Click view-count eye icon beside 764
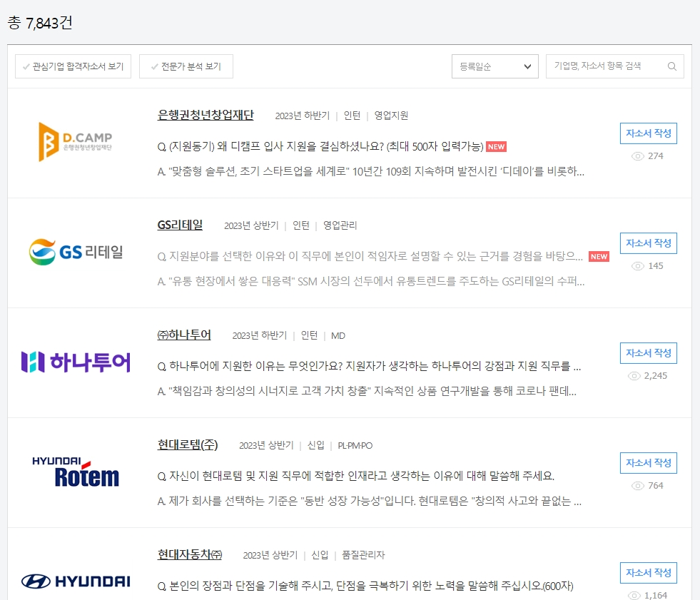The image size is (700, 600). tap(637, 486)
